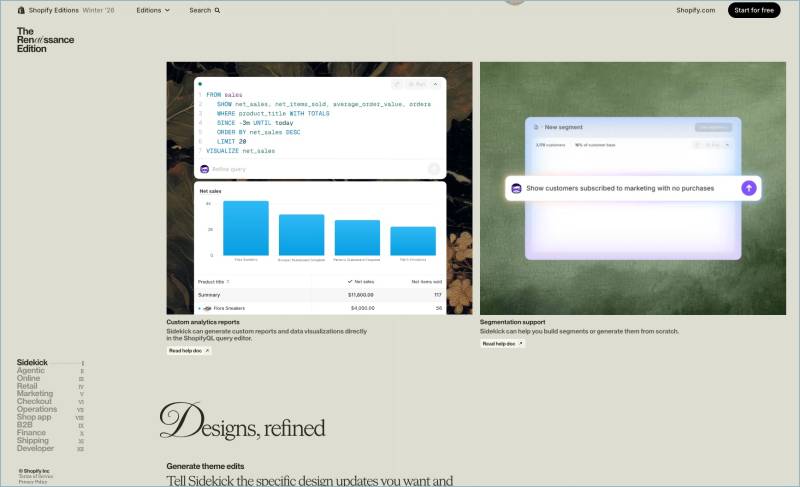The image size is (800, 487).
Task: Click The Renaissance Edition logo
Action: (45, 40)
